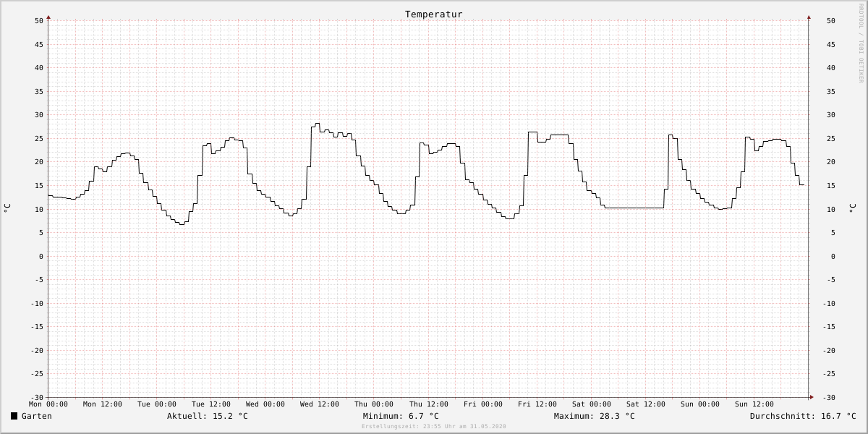Click the 'Mon 00:00' time axis label
The height and width of the screenshot is (434, 868).
pyautogui.click(x=48, y=404)
